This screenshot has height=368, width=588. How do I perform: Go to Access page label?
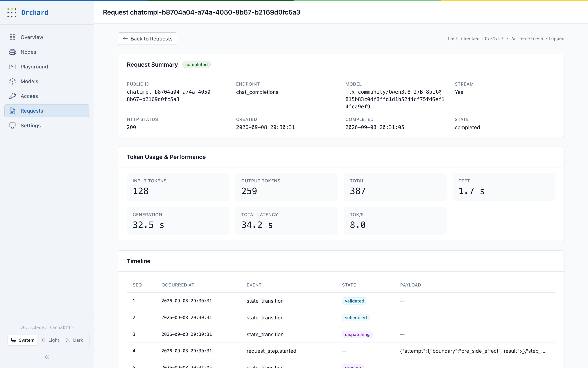click(x=29, y=96)
